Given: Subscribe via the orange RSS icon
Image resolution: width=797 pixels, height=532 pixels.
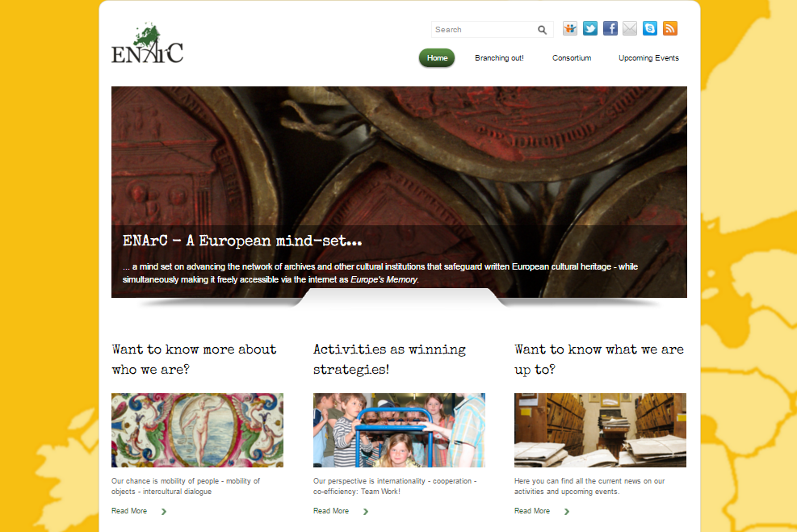Looking at the screenshot, I should 670,28.
